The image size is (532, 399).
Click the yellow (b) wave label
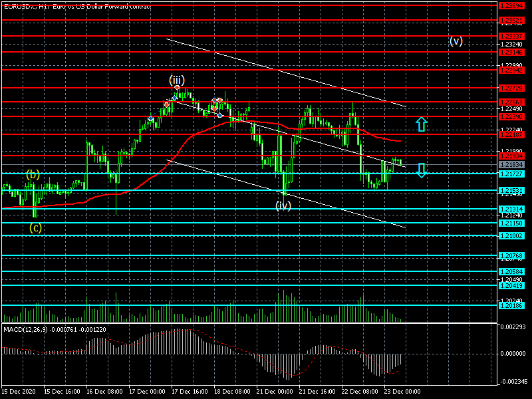33,174
